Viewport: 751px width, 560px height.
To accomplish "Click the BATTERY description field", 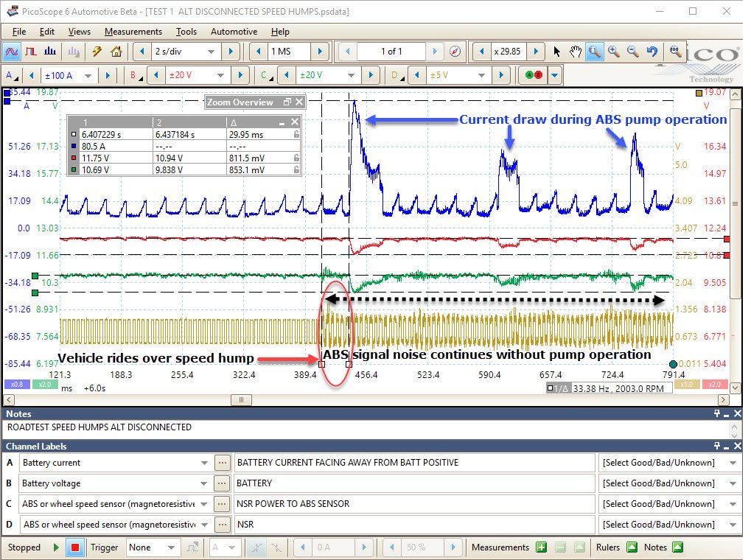I will [414, 483].
